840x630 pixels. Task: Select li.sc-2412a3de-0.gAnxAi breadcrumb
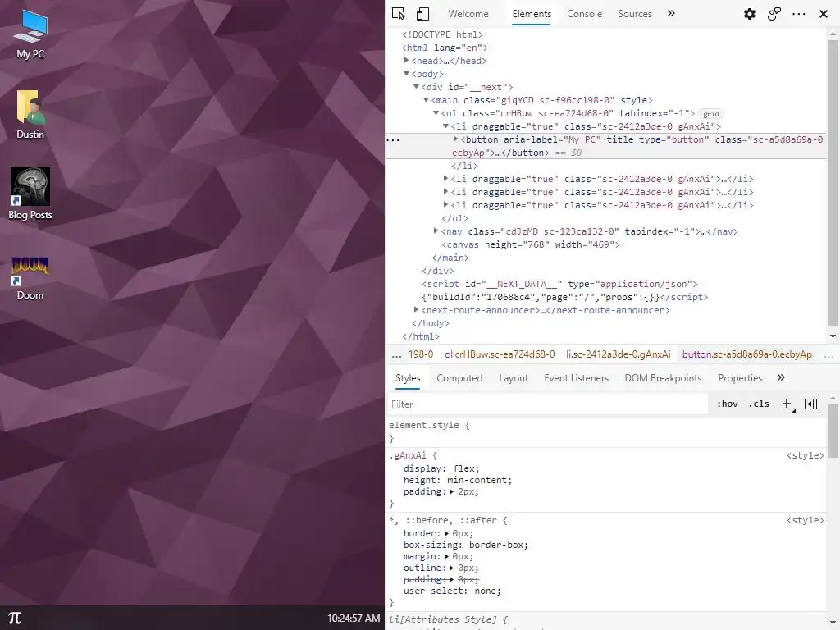click(619, 354)
